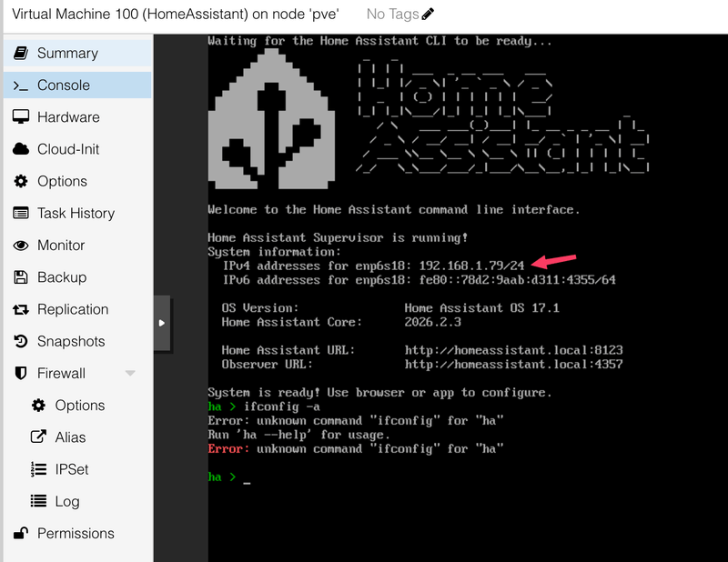
Task: Click the Hardware monitor icon
Action: (x=20, y=117)
